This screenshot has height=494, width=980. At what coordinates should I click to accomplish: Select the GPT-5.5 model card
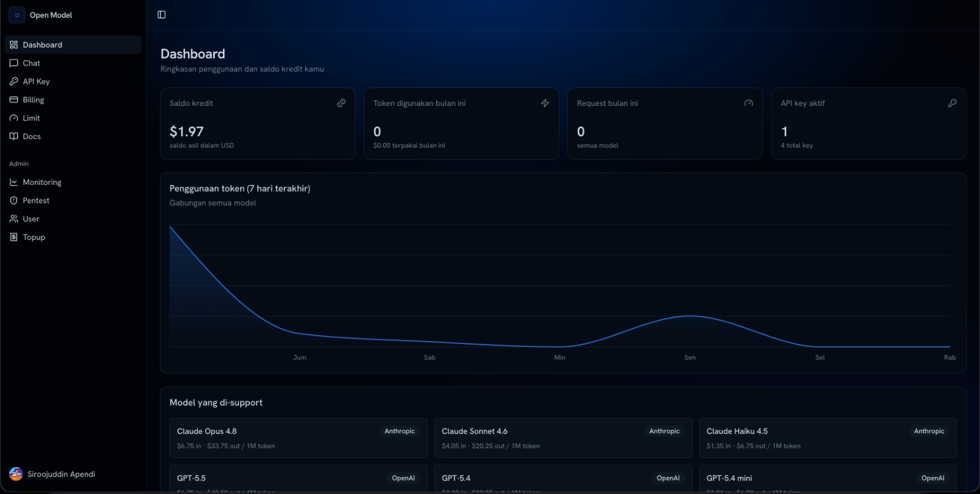(298, 479)
